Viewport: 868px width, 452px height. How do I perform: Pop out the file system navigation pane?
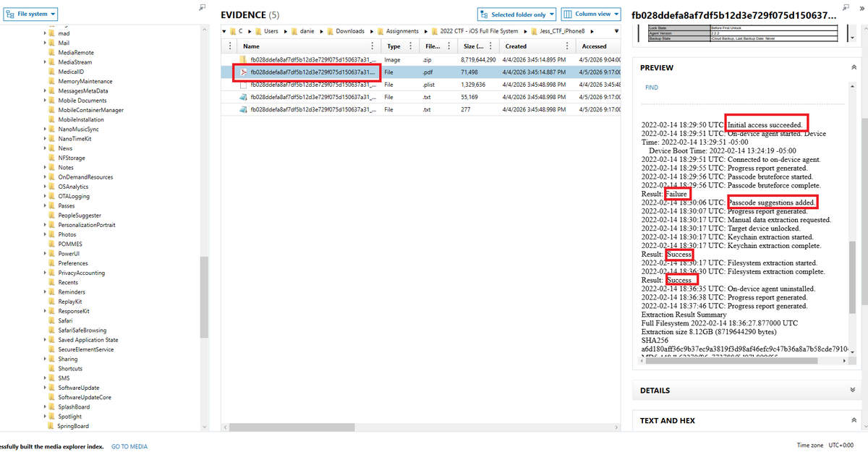202,7
